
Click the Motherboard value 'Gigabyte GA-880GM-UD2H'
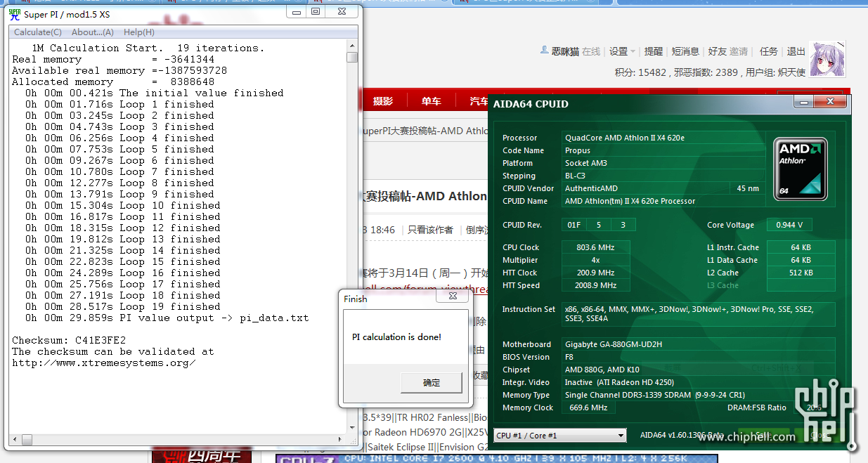[614, 344]
